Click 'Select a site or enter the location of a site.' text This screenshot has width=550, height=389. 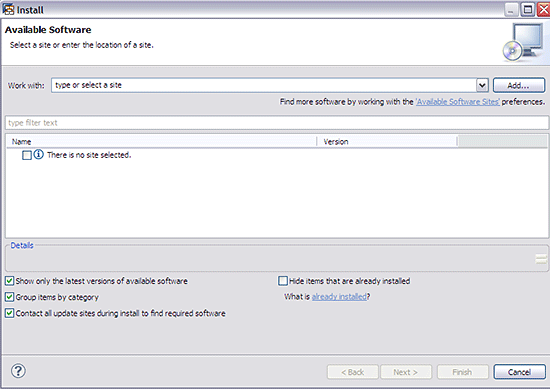[x=81, y=45]
